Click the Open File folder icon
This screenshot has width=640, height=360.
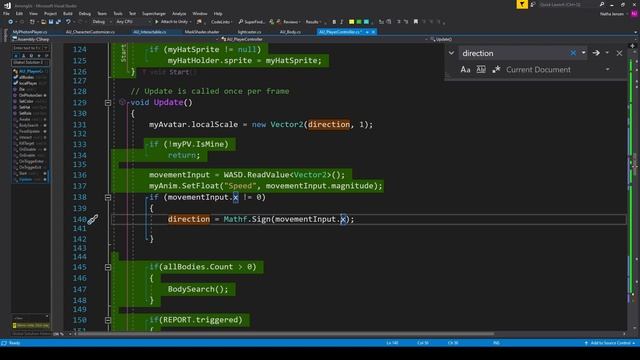[x=43, y=22]
